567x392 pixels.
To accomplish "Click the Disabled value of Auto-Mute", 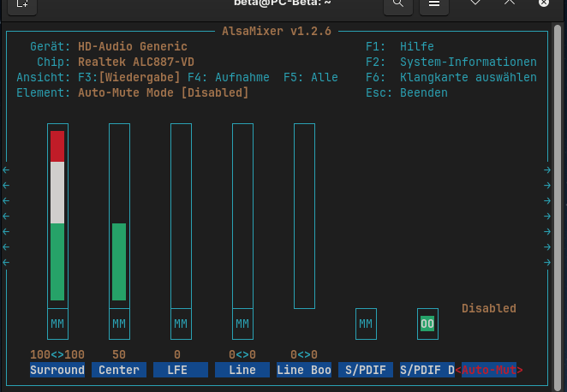I will (489, 308).
